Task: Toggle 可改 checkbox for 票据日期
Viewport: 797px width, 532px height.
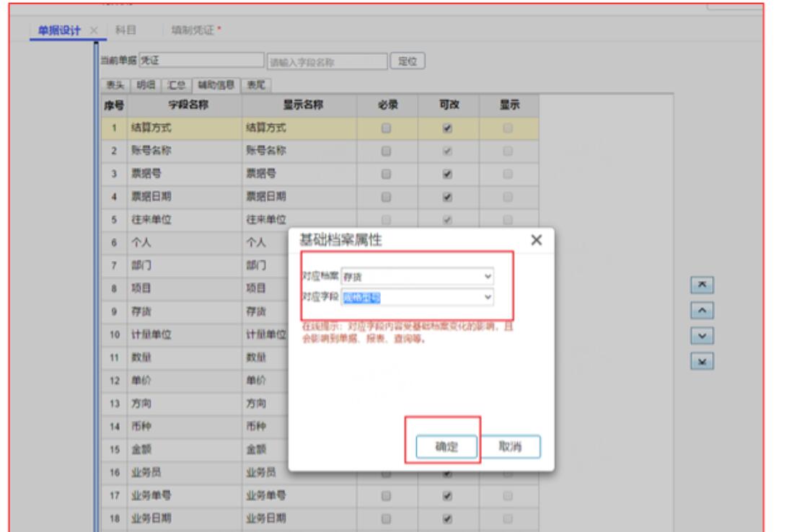Action: (447, 197)
